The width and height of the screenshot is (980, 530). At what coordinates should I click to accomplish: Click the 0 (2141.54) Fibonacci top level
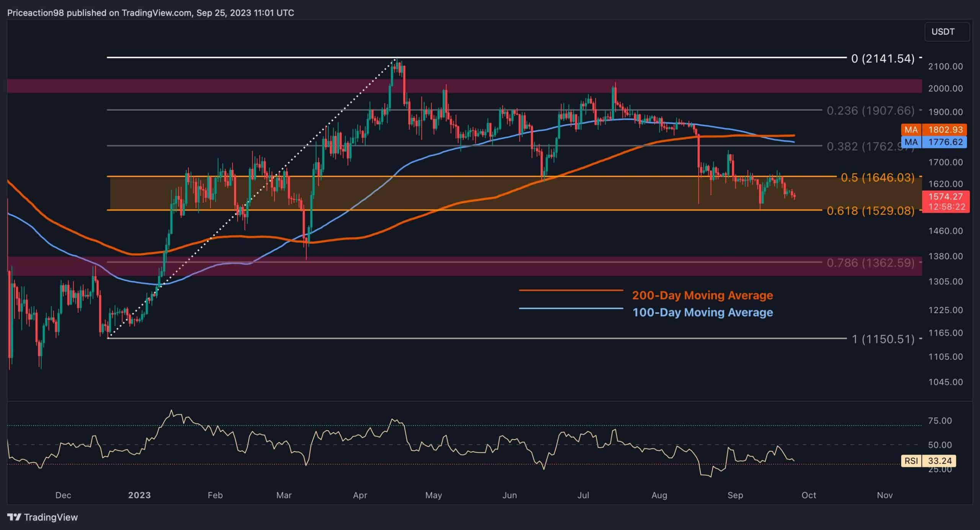click(x=882, y=59)
